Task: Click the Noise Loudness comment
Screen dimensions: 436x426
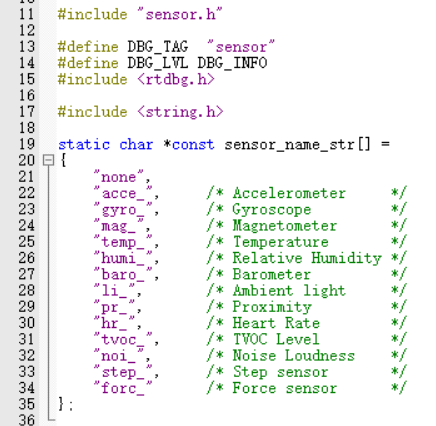Action: tap(294, 356)
